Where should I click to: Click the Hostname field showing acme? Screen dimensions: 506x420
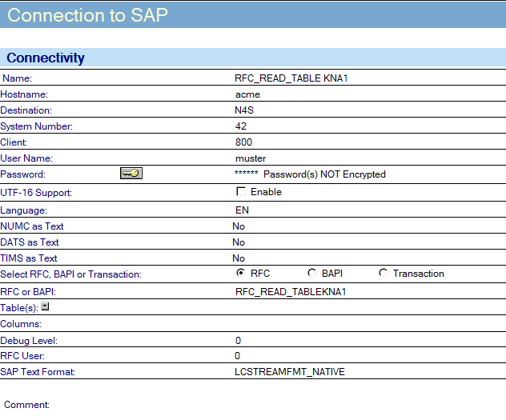tap(247, 94)
